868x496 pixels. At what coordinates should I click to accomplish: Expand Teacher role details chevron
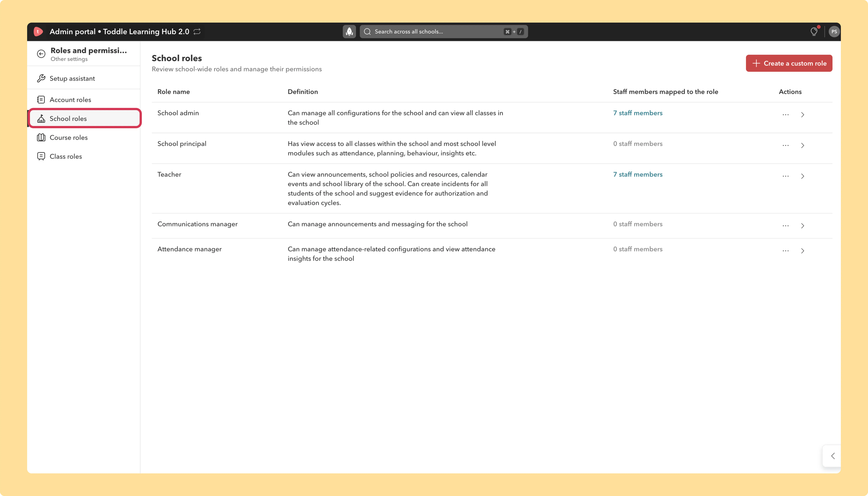point(803,176)
